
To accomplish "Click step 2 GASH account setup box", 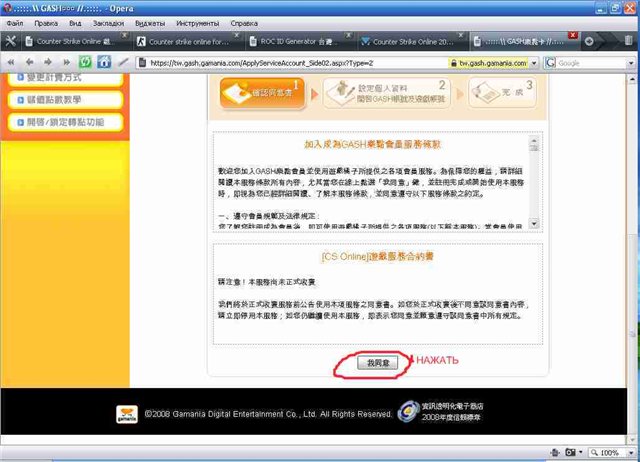I will (387, 93).
